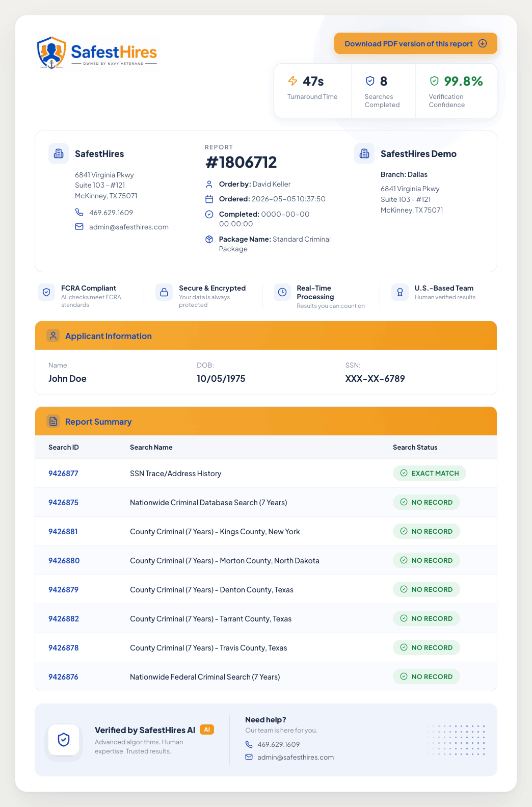Open search ID 9426877
Screen dimensions: 532x807
click(63, 474)
